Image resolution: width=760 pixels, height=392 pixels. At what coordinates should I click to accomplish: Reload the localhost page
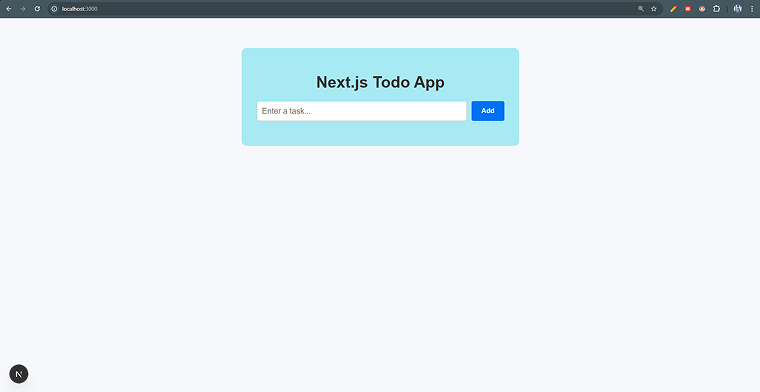37,9
